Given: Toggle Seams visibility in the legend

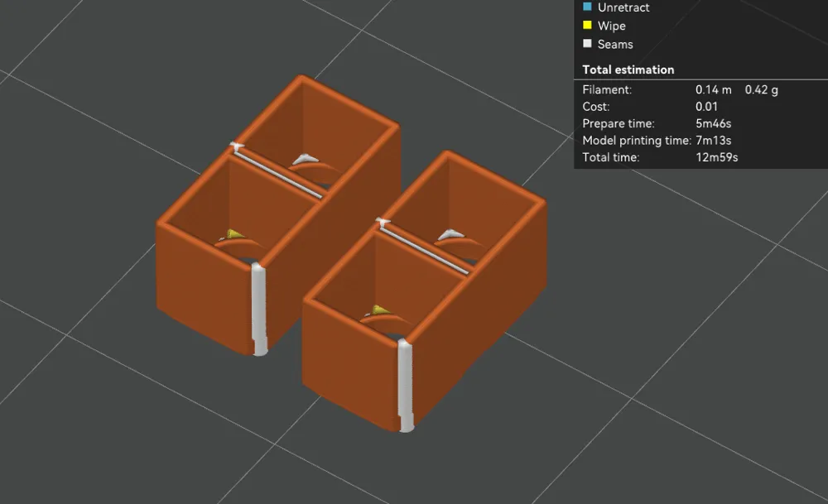Looking at the screenshot, I should 588,44.
